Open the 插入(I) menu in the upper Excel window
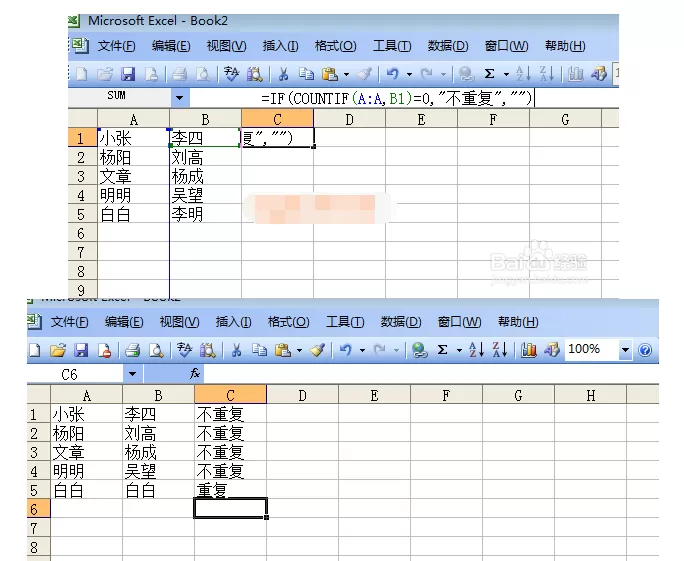Viewport: 684px width, 561px height. (280, 46)
